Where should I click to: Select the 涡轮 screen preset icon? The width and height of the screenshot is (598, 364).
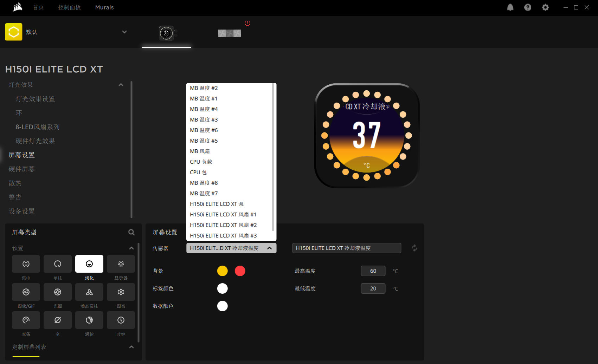coord(89,320)
